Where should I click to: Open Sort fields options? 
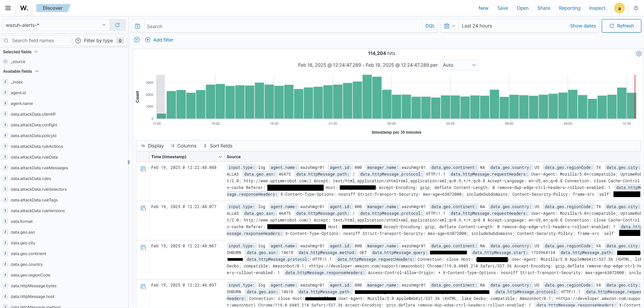(x=218, y=146)
